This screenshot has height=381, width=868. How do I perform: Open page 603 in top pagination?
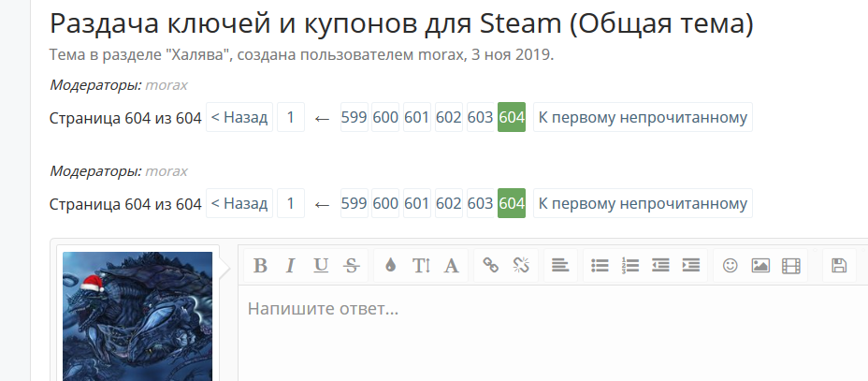click(480, 117)
